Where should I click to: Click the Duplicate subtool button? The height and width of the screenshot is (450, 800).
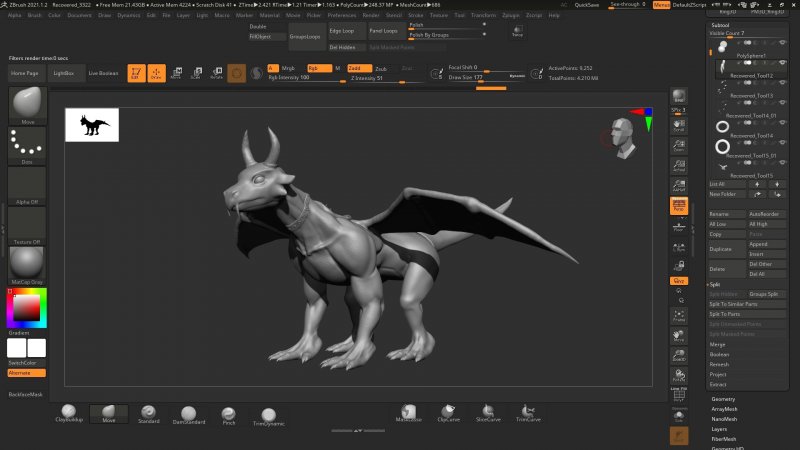pyautogui.click(x=727, y=249)
